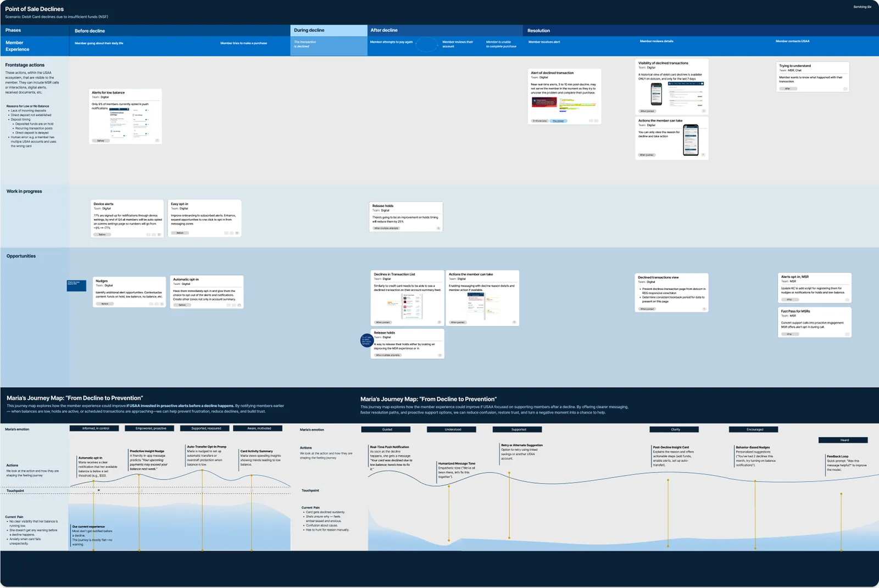Click 'Post-Decline Insight Card' action text

pos(671,447)
